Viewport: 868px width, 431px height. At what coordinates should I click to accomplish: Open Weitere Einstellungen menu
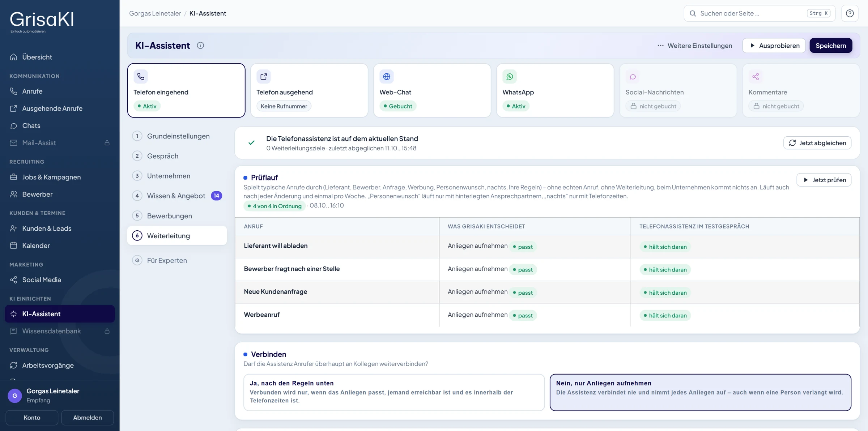pos(694,46)
